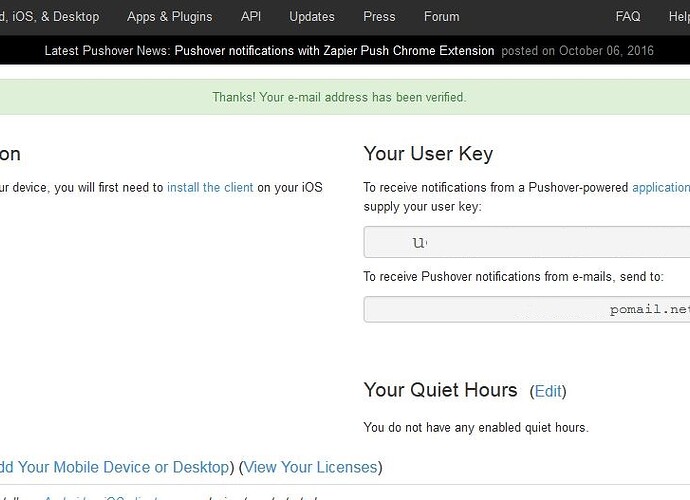
Task: Click the 'posted on October 06, 2016' text
Action: pos(577,51)
